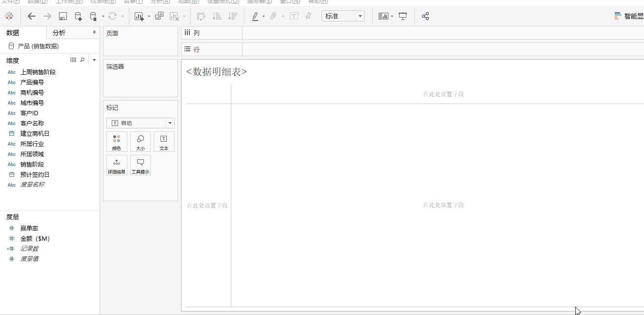Click the Undo arrow in the toolbar

pyautogui.click(x=31, y=16)
